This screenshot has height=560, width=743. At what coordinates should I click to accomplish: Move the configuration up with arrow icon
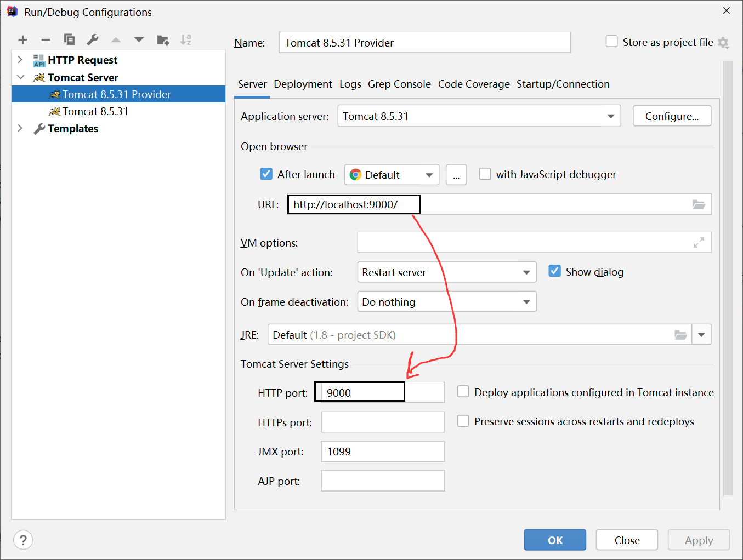pyautogui.click(x=116, y=39)
